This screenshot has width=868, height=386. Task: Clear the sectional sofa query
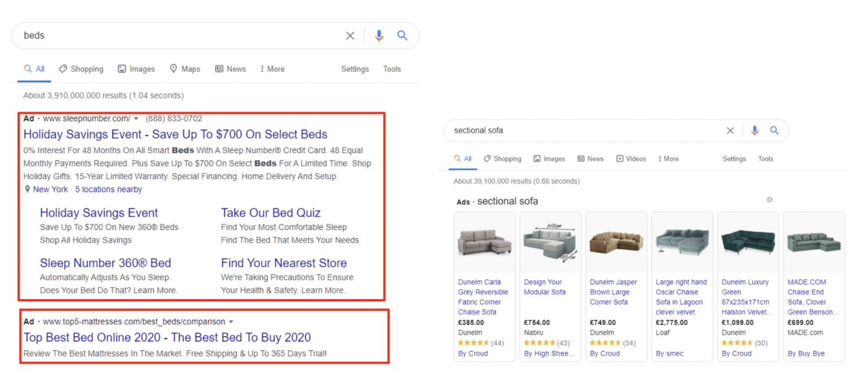[x=730, y=130]
